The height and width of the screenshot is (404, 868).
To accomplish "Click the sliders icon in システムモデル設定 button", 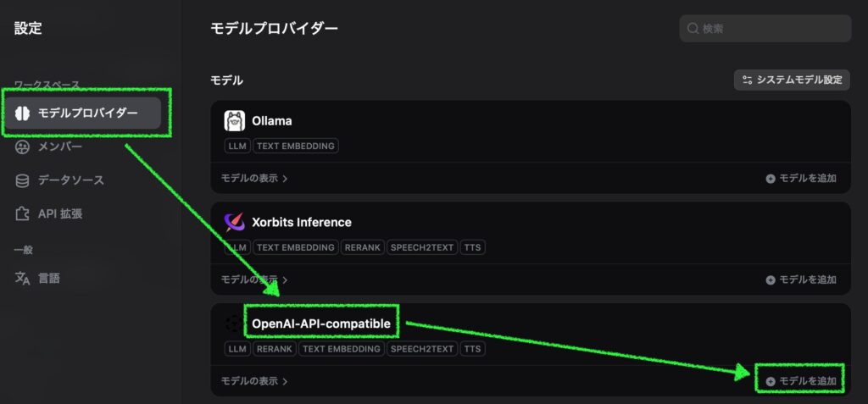I will tap(747, 80).
